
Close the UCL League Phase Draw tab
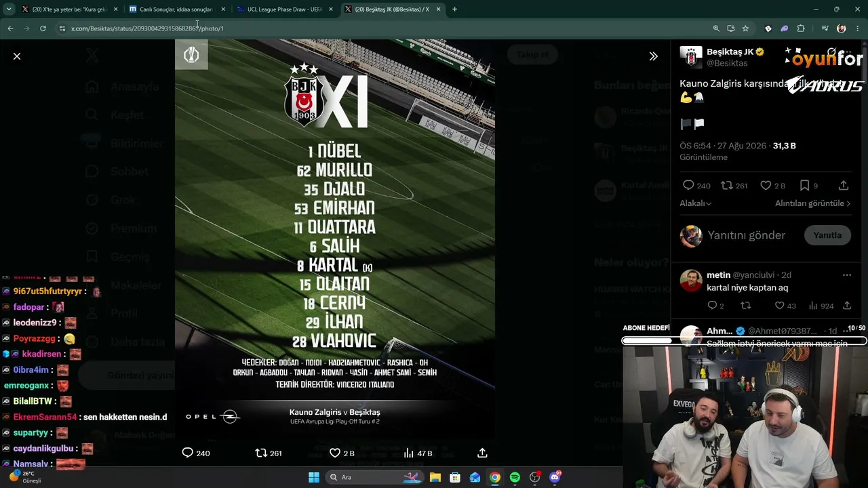point(331,9)
